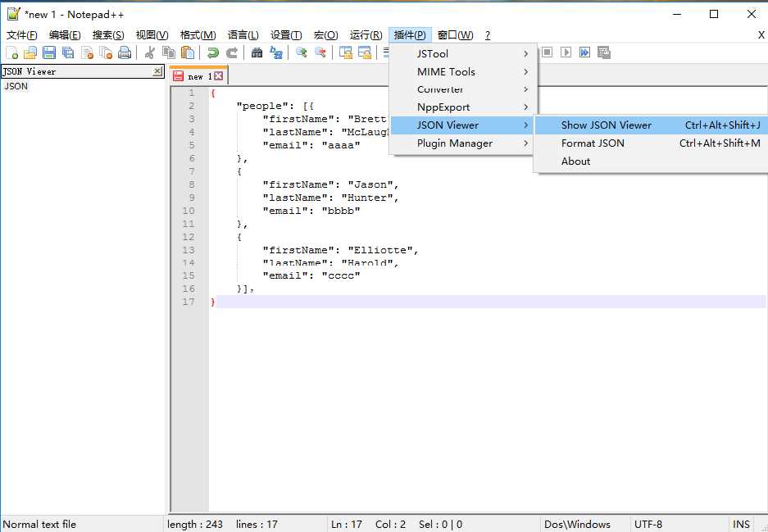Click the 'length : 243' status entry
768x532 pixels.
195,524
